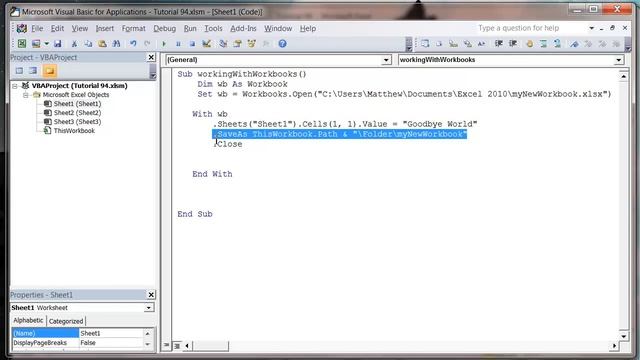Screen dimensions: 640x360
Task: Indent the selected code line
Action: (498, 44)
